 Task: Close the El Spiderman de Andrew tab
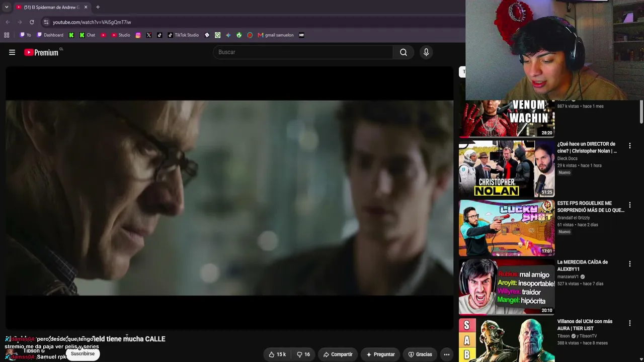86,7
